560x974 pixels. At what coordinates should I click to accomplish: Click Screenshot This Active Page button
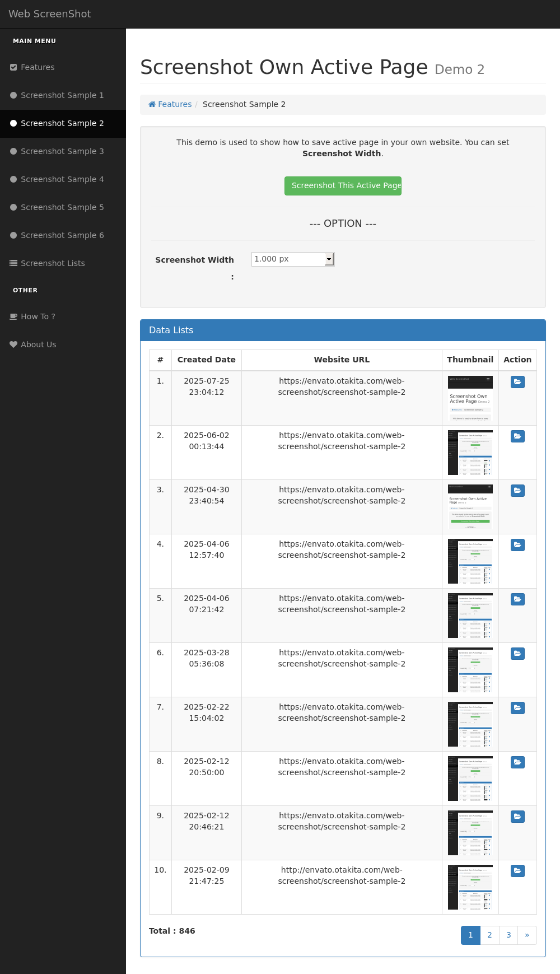coord(343,186)
